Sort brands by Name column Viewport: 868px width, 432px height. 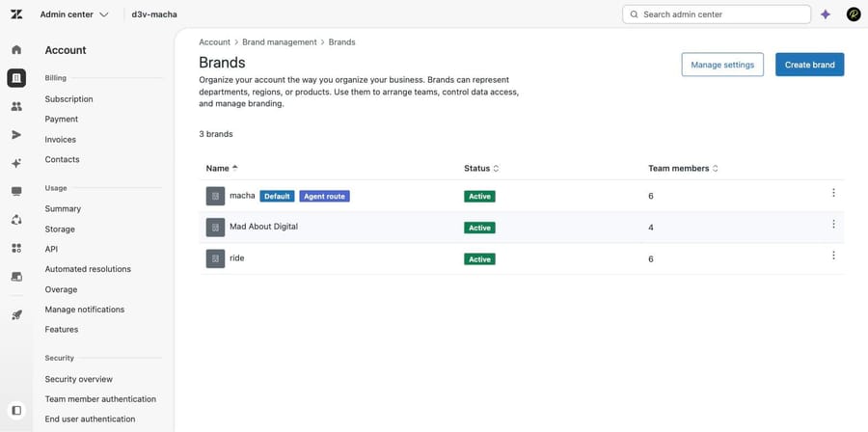(222, 168)
